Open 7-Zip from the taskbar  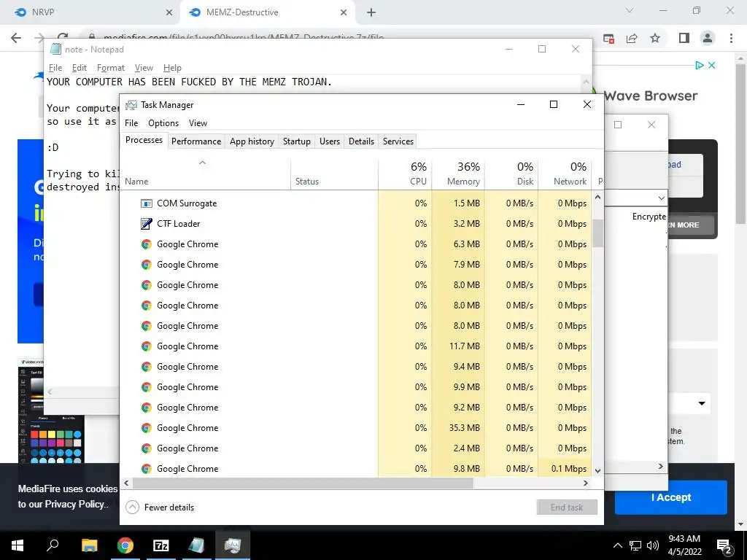161,545
